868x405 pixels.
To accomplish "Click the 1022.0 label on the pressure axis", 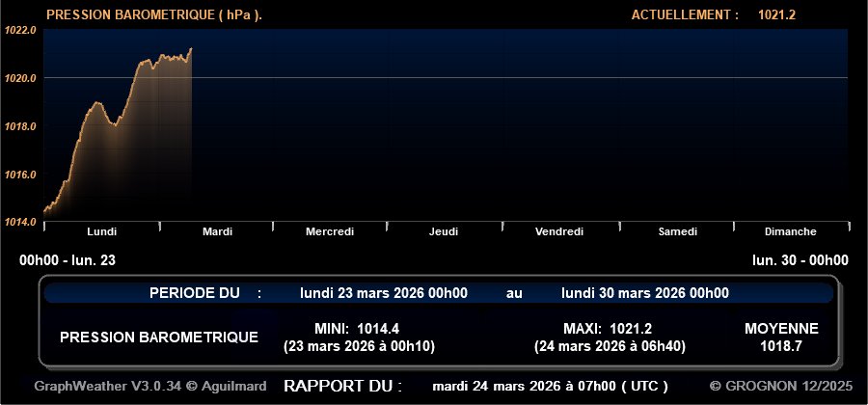I will (21, 30).
